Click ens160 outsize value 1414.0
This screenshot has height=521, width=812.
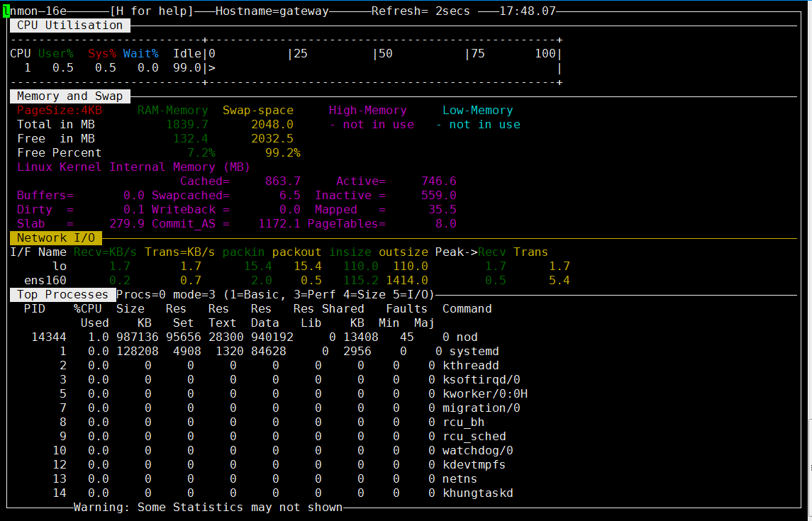tap(407, 281)
